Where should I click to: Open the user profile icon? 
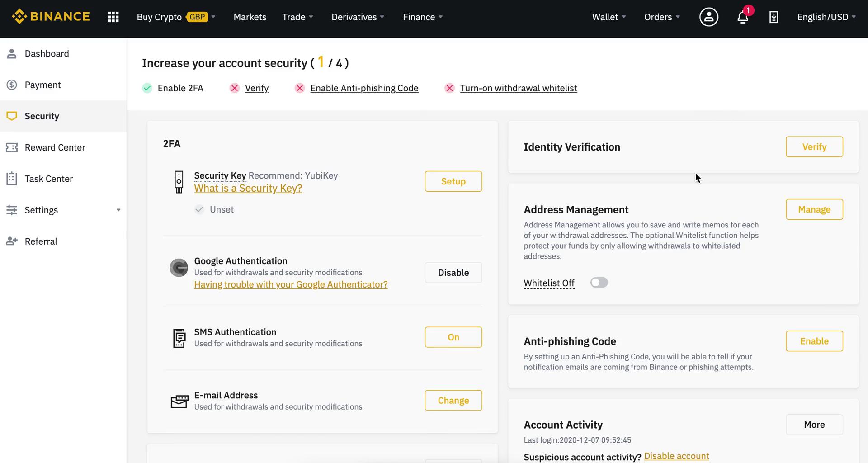pos(709,17)
